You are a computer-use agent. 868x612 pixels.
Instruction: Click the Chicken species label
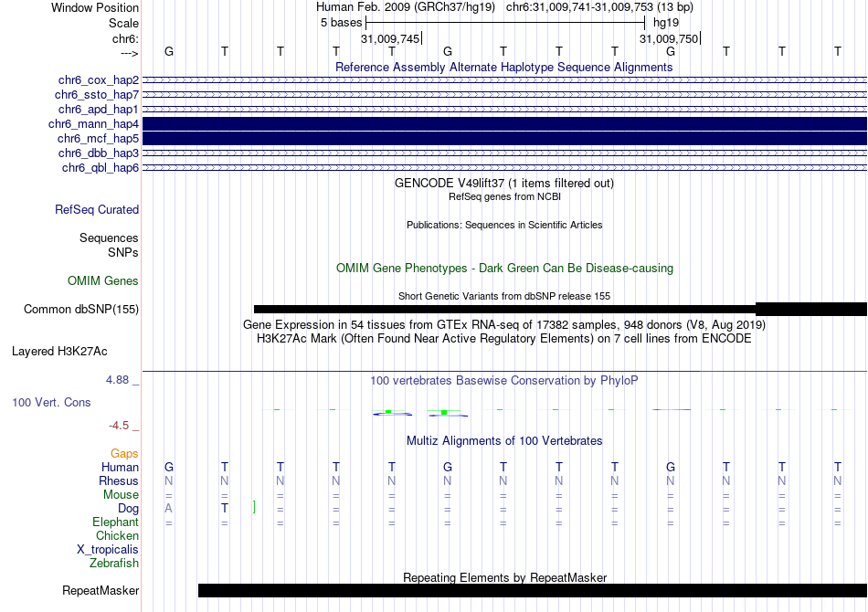[x=117, y=535]
